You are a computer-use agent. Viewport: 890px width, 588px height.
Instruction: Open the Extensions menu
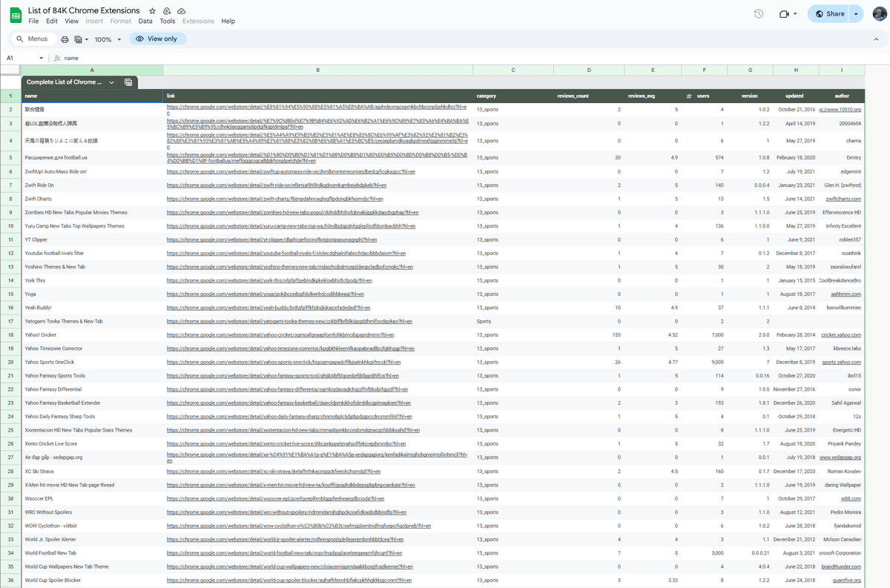click(x=198, y=22)
